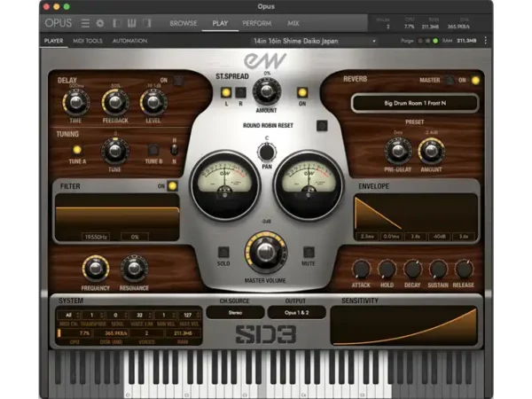Click the Delay Feedback knob

pyautogui.click(x=115, y=102)
